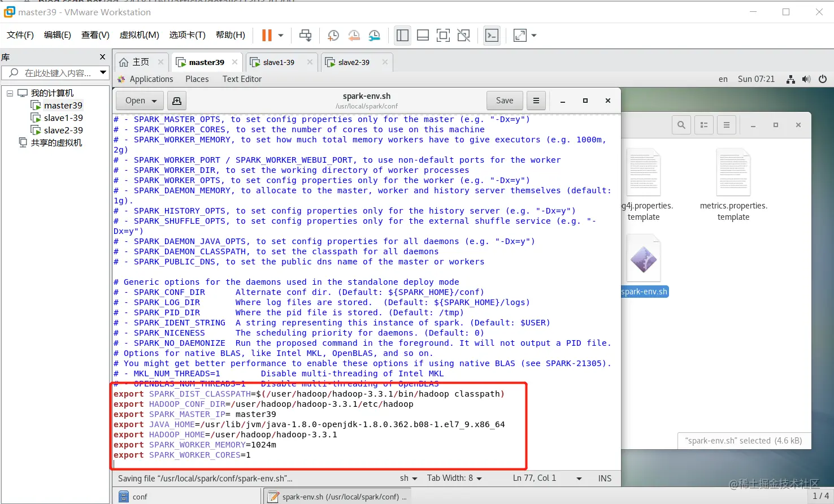Screen dimensions: 834x504
Task: Click the en input language indicator
Action: pos(723,79)
